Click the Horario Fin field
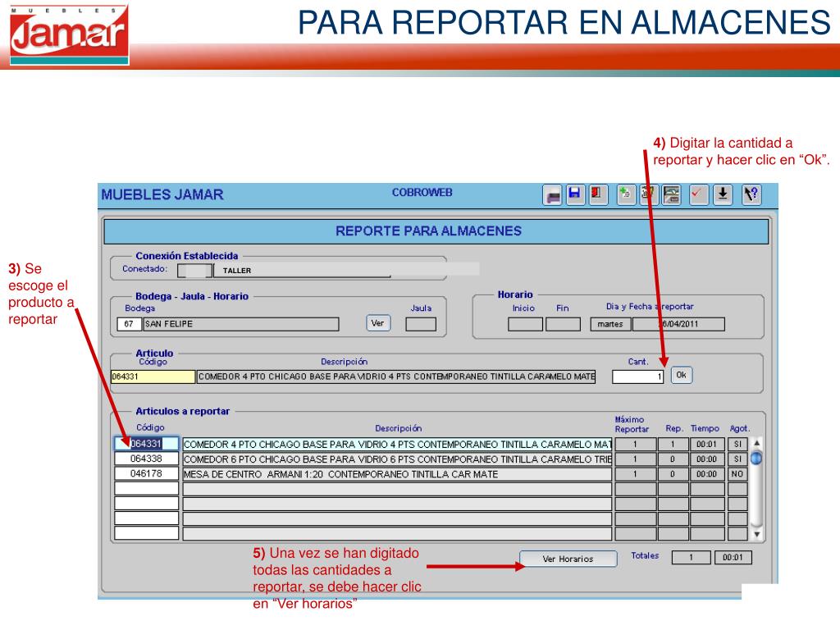840x630 pixels. [563, 324]
